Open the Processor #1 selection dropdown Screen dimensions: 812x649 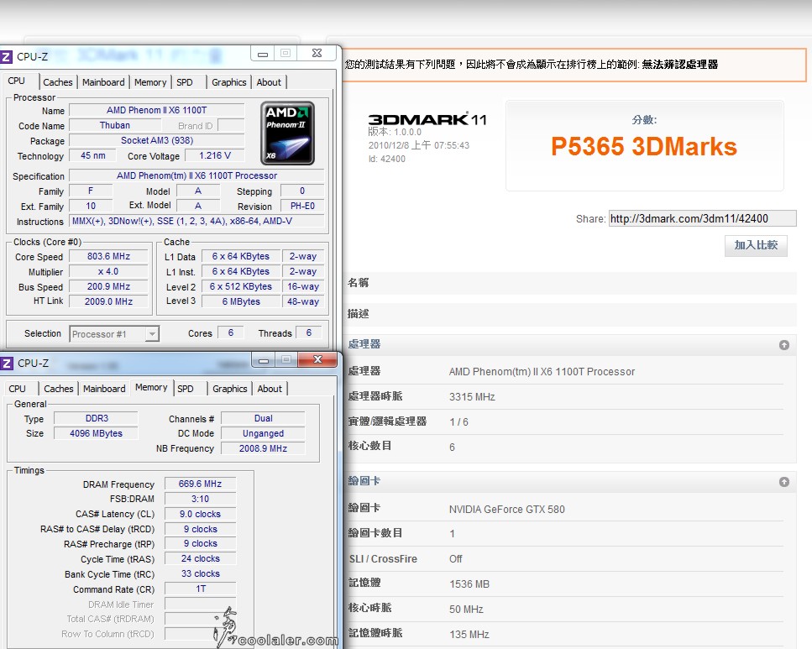coord(114,334)
